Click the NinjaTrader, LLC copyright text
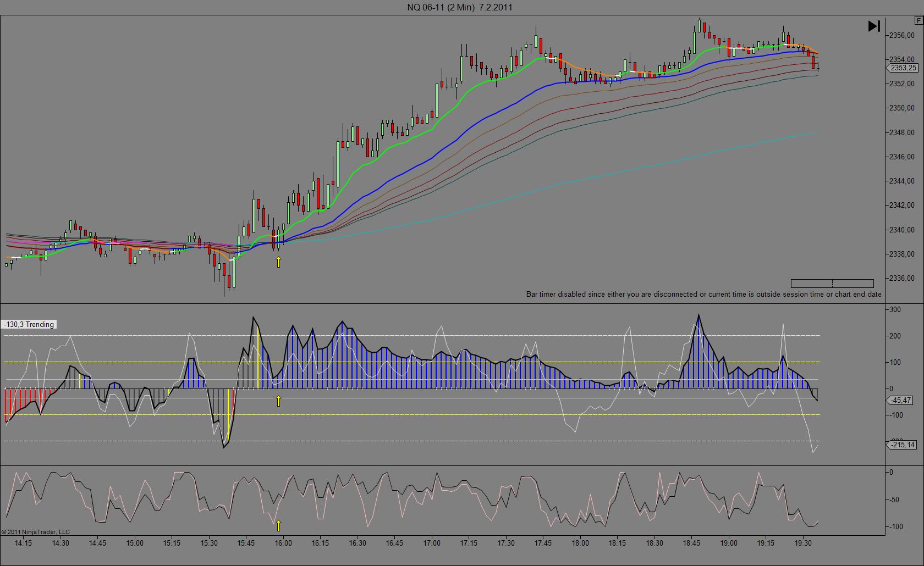 pos(36,532)
